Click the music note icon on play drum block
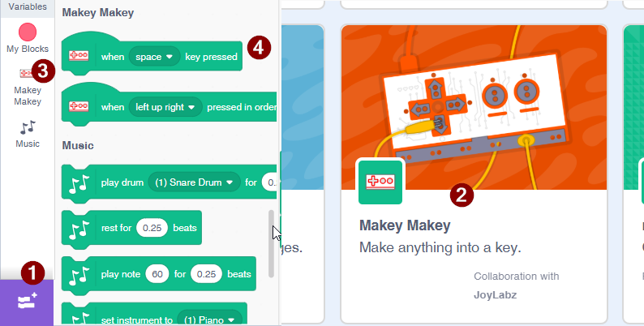 click(x=79, y=183)
